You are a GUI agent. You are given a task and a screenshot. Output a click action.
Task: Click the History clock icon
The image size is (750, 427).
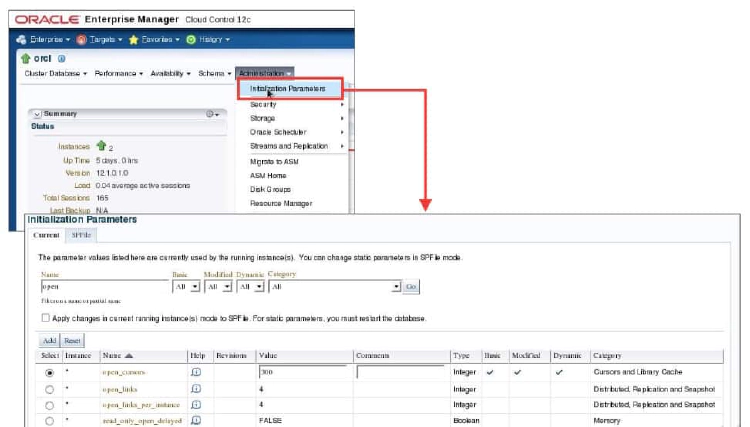pos(191,40)
